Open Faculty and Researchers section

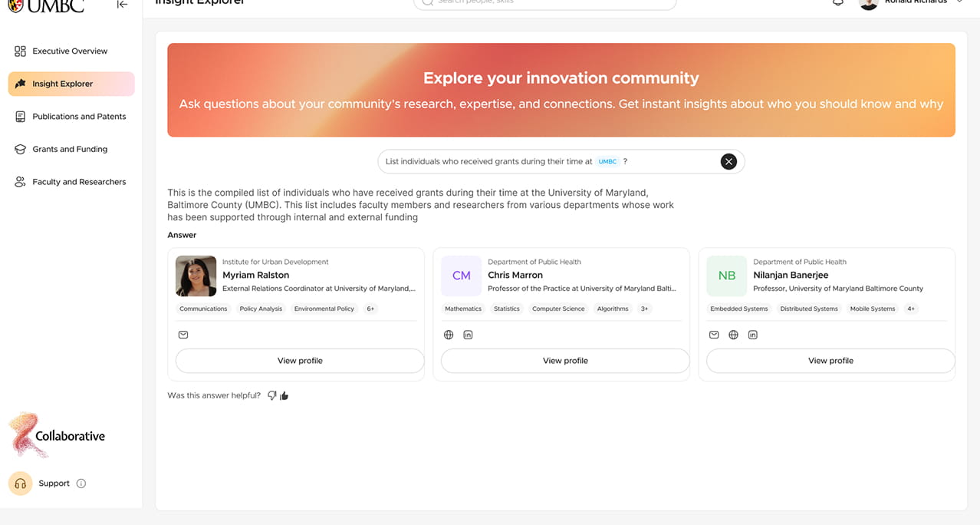tap(71, 182)
